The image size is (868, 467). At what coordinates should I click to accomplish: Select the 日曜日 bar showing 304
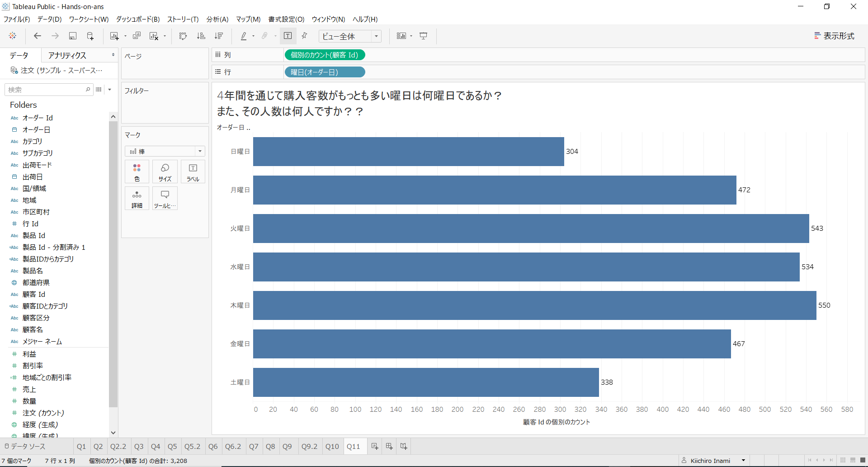pyautogui.click(x=409, y=152)
